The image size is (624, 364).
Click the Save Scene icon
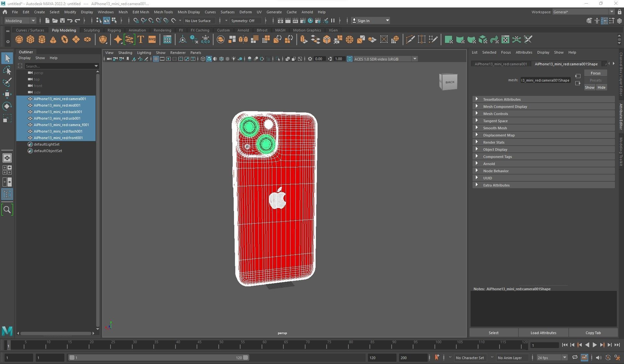coord(62,20)
